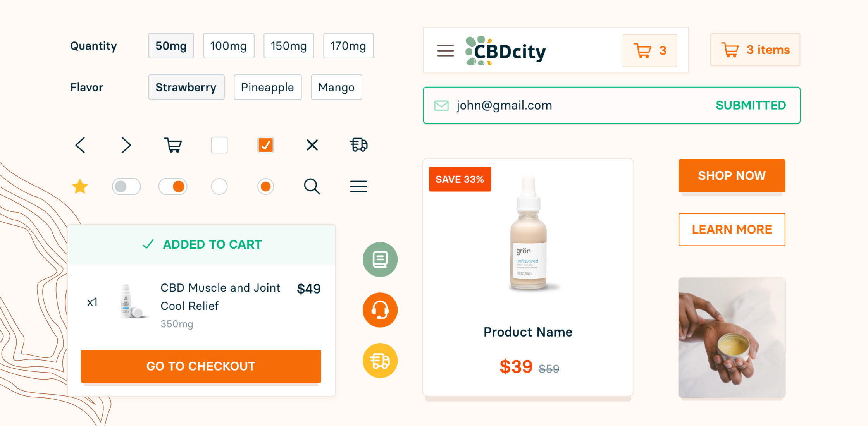Check the empty unchecked checkbox
The width and height of the screenshot is (868, 426).
(x=219, y=145)
